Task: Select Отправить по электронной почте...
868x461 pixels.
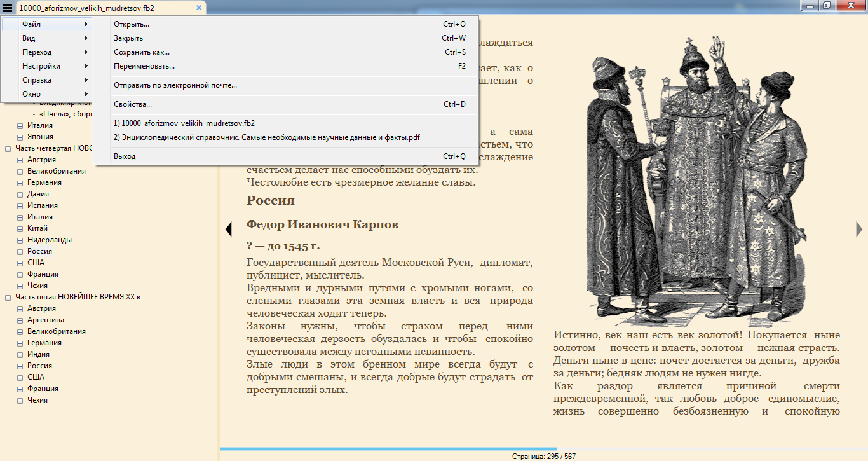Action: (x=175, y=85)
